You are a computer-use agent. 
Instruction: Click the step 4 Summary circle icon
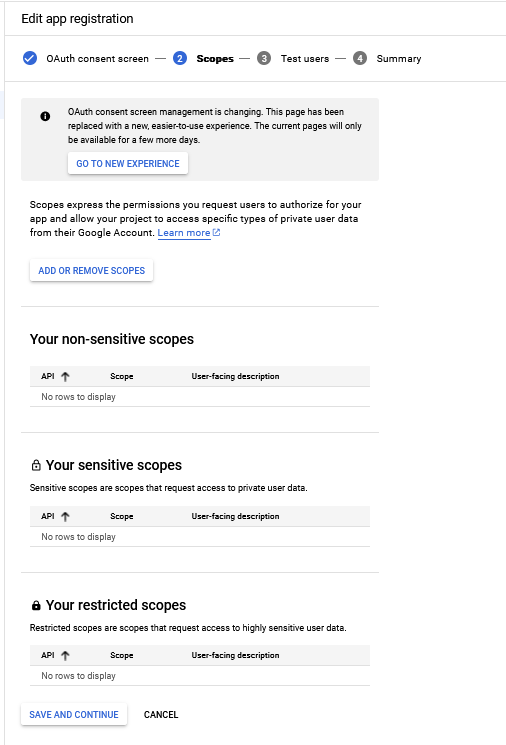(360, 58)
